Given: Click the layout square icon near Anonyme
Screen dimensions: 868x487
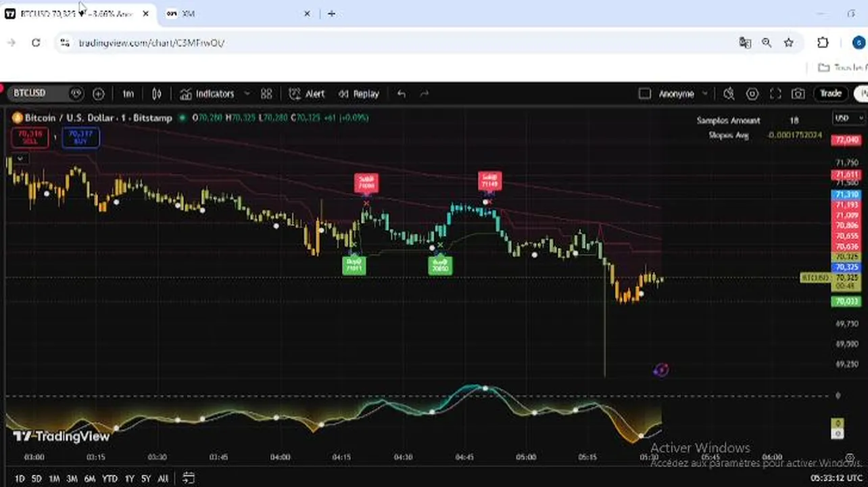Looking at the screenshot, I should pos(645,94).
